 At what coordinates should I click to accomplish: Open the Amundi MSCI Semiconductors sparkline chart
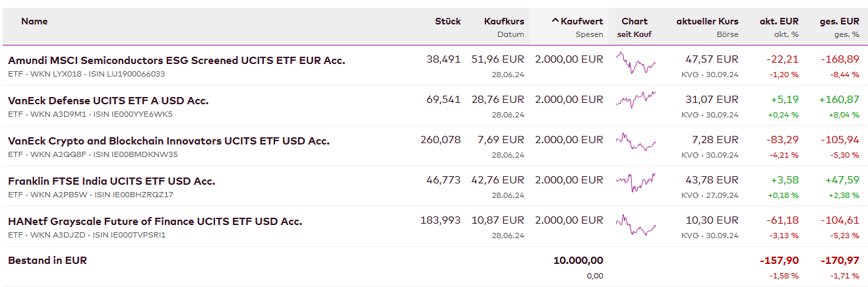[635, 63]
